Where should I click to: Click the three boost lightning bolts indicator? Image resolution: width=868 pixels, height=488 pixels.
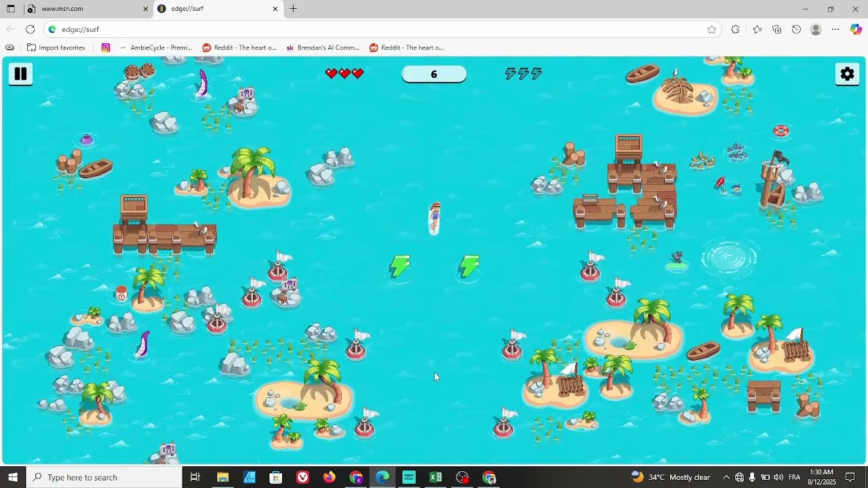click(x=524, y=74)
